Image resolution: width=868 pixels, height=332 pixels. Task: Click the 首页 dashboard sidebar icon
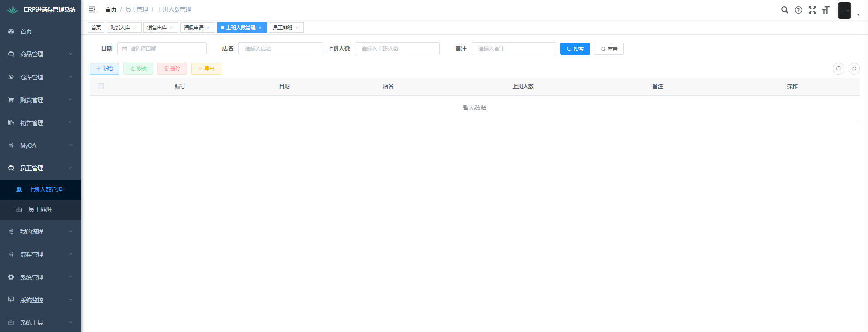(x=11, y=32)
